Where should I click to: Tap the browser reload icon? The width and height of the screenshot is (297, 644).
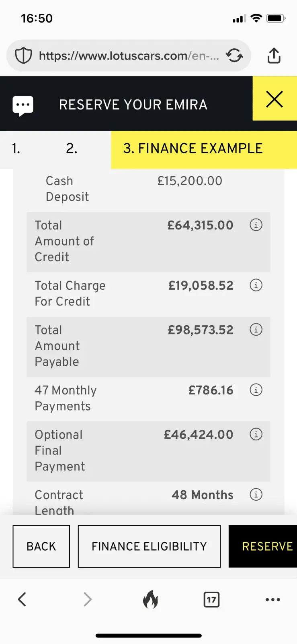pyautogui.click(x=234, y=56)
